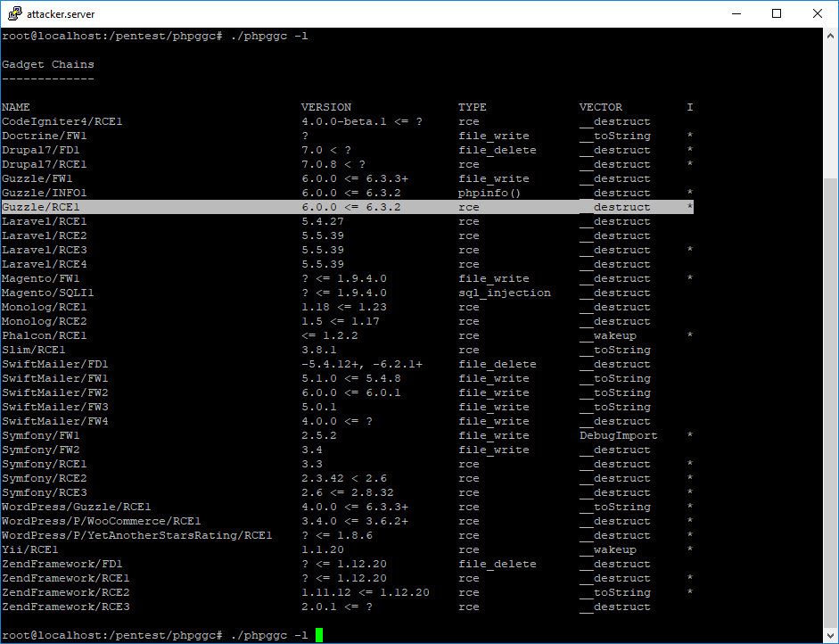Click Magento/FW1 gadget chain name
839x644 pixels.
point(41,278)
